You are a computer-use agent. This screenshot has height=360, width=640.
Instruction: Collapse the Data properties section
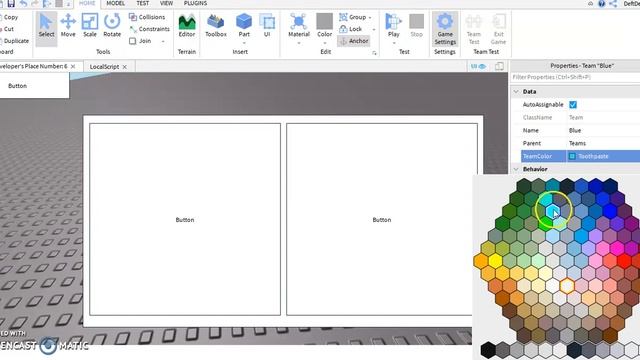click(x=516, y=91)
